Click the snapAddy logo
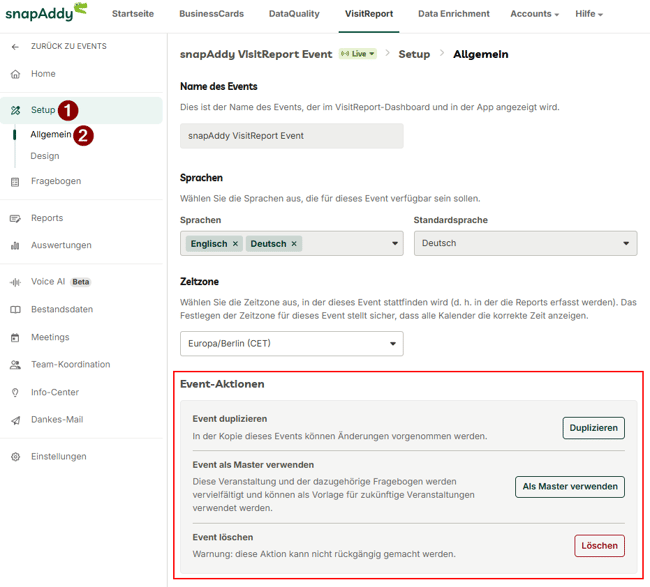The width and height of the screenshot is (650, 587). pyautogui.click(x=46, y=12)
